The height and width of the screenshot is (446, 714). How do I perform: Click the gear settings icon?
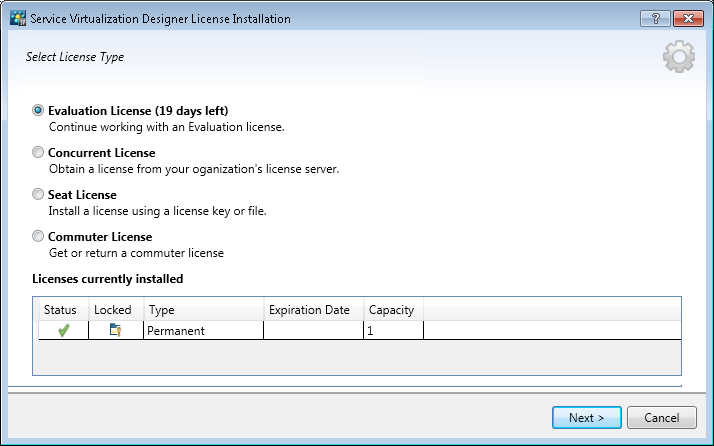click(679, 58)
